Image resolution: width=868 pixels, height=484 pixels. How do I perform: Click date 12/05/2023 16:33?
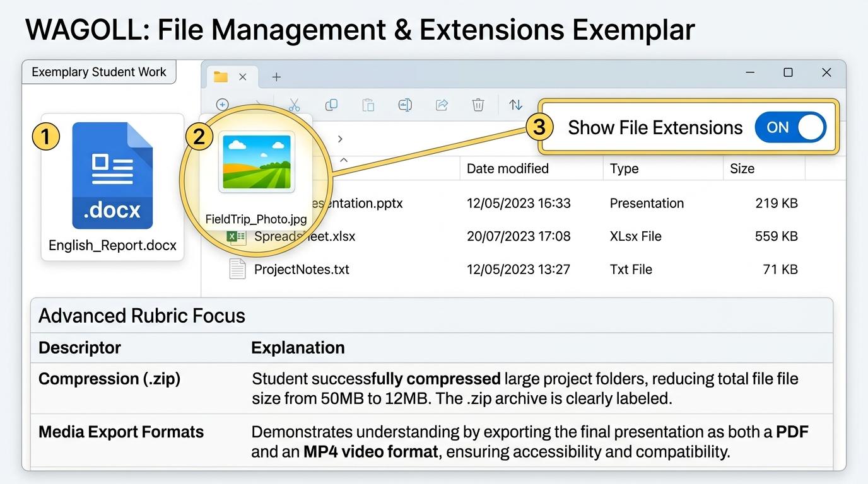(x=519, y=203)
